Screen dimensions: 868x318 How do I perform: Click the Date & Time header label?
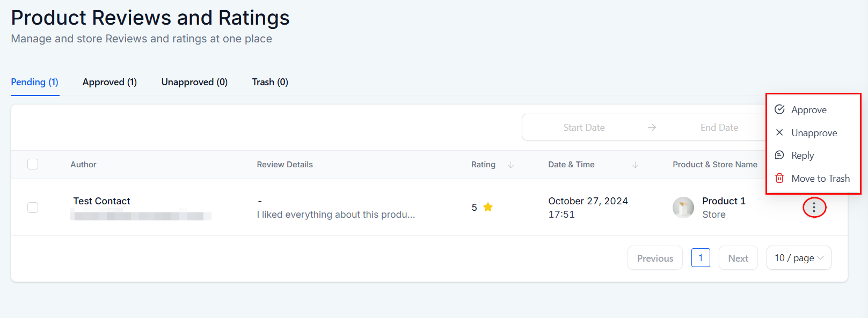[x=571, y=165]
